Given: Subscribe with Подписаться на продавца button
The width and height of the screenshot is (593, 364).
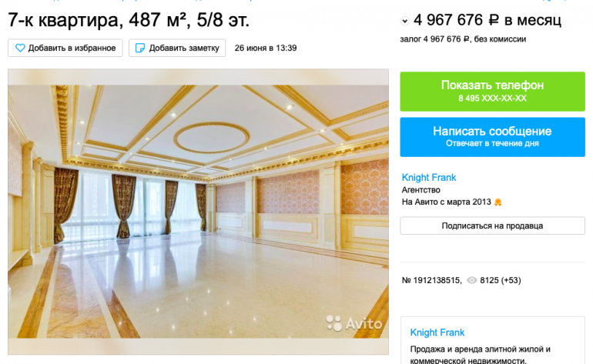Looking at the screenshot, I should 492,225.
